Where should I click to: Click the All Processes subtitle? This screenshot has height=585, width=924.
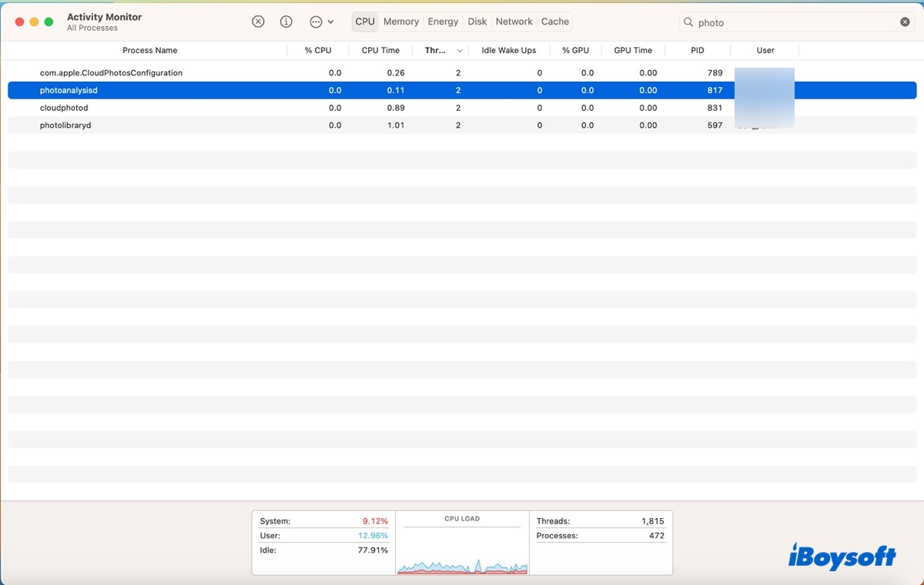click(x=92, y=28)
